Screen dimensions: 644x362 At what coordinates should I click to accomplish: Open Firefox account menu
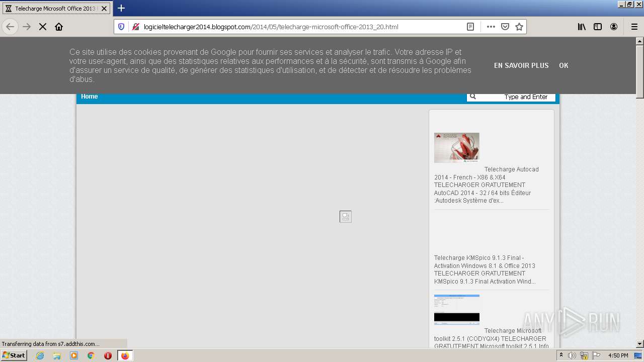pos(614,27)
